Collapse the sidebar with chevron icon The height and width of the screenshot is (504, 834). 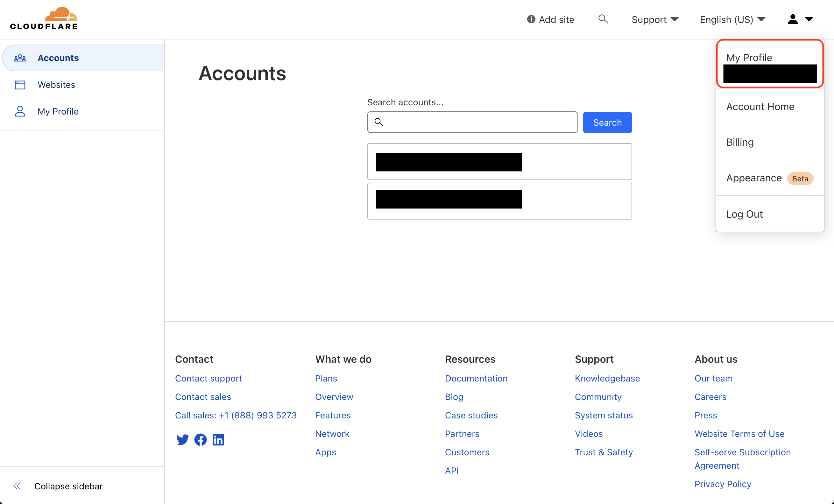(x=17, y=486)
